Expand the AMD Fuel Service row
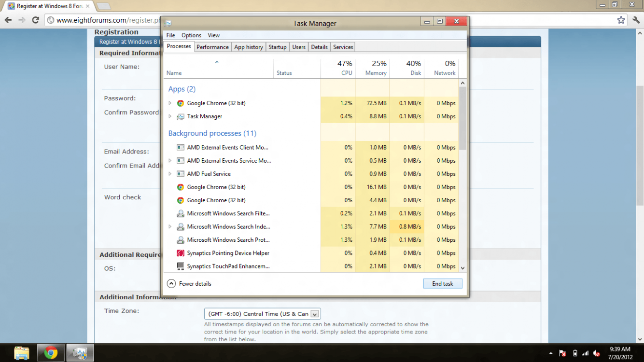 point(170,174)
